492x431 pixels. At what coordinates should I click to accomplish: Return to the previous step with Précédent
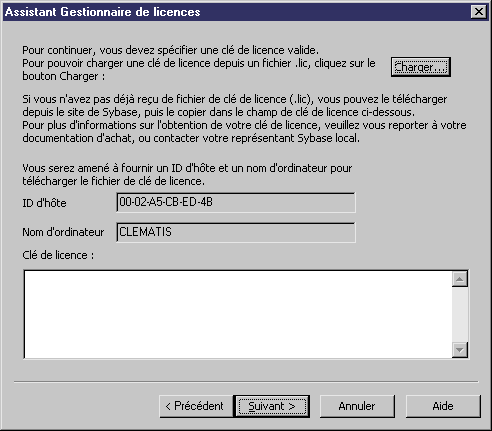(196, 406)
